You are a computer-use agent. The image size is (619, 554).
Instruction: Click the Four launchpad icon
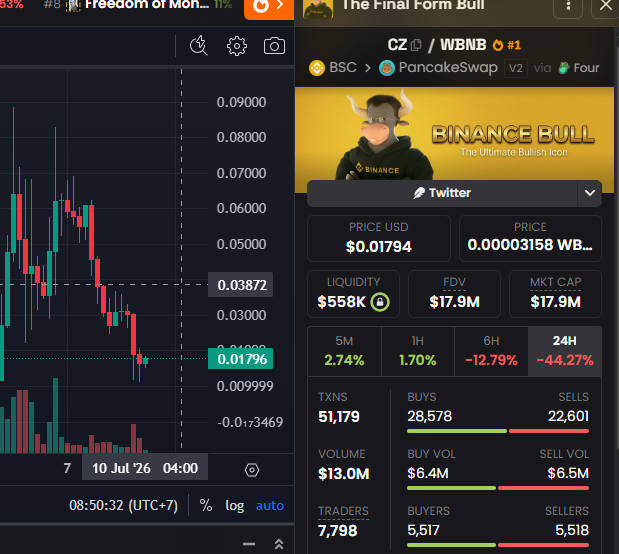pos(563,68)
